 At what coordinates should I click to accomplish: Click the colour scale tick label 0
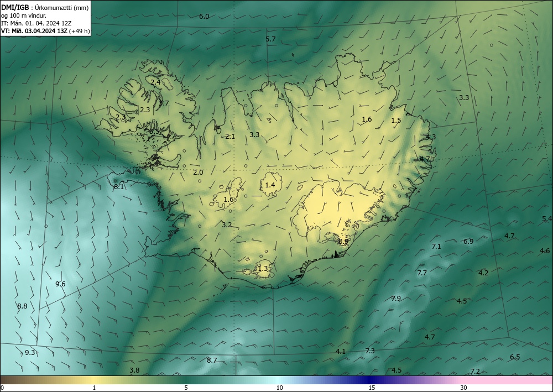click(2, 388)
